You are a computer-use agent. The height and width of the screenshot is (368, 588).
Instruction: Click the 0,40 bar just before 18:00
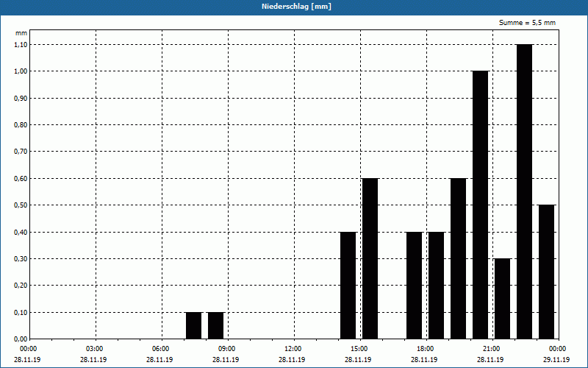[415, 286]
